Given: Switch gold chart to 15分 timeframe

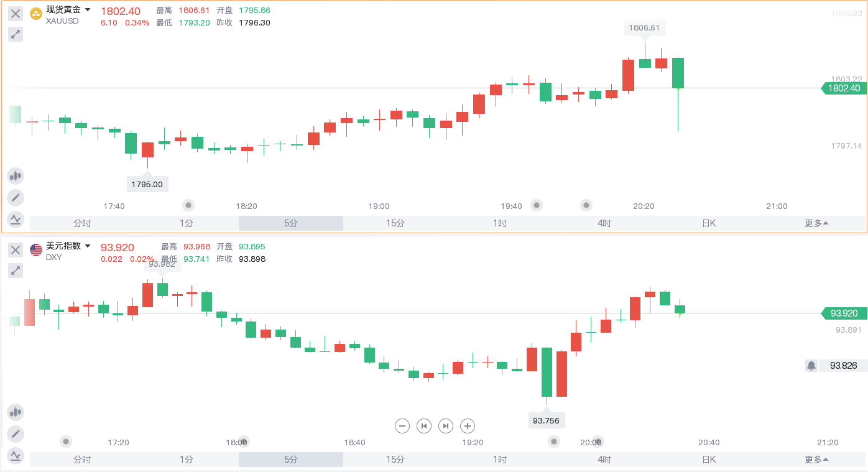Looking at the screenshot, I should click(395, 223).
